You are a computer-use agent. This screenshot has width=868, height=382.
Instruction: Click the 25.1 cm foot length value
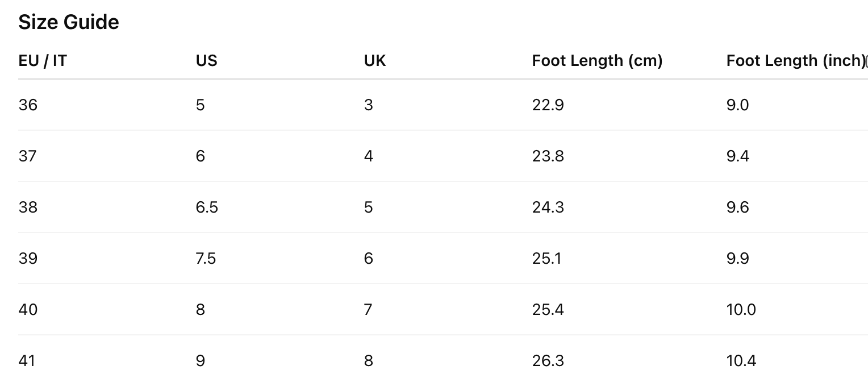pyautogui.click(x=546, y=258)
